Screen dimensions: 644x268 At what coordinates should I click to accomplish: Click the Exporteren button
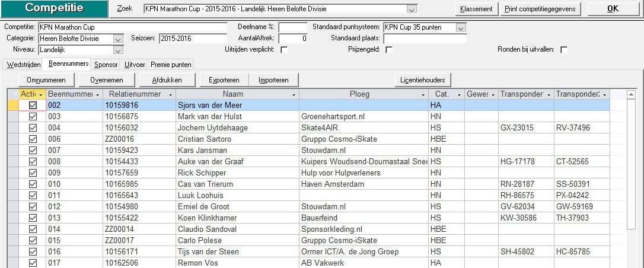pyautogui.click(x=224, y=80)
